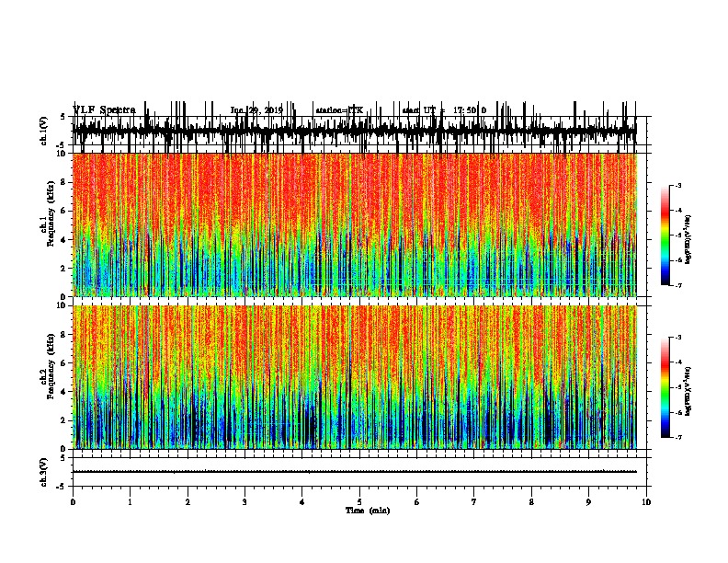Viewport: 728px width, 563px height.
Task: Click the x-axis tick label '5'
Action: [x=359, y=502]
